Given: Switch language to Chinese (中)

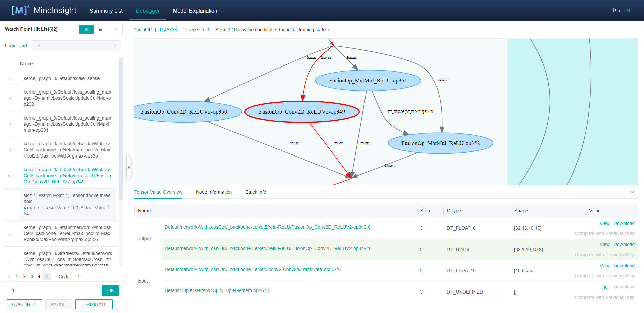Looking at the screenshot, I should click(614, 10).
